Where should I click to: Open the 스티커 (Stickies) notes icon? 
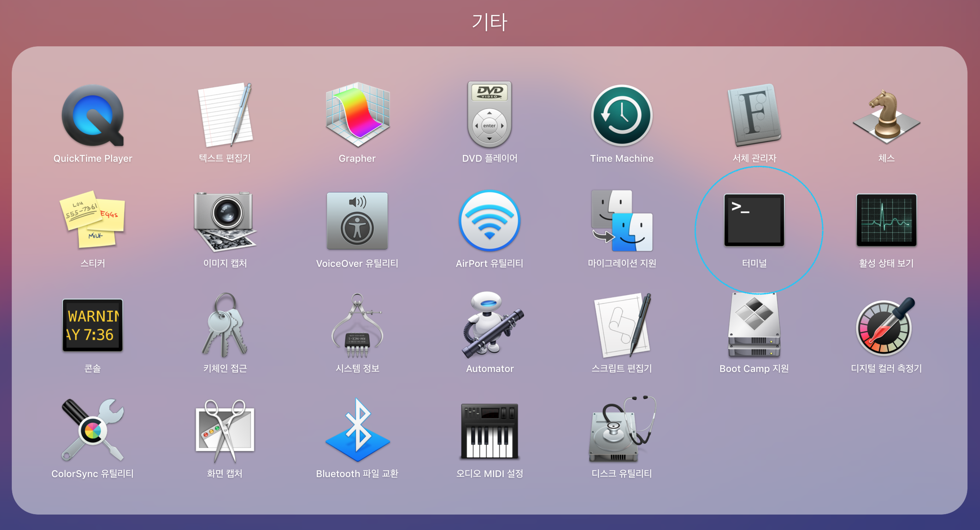click(92, 219)
